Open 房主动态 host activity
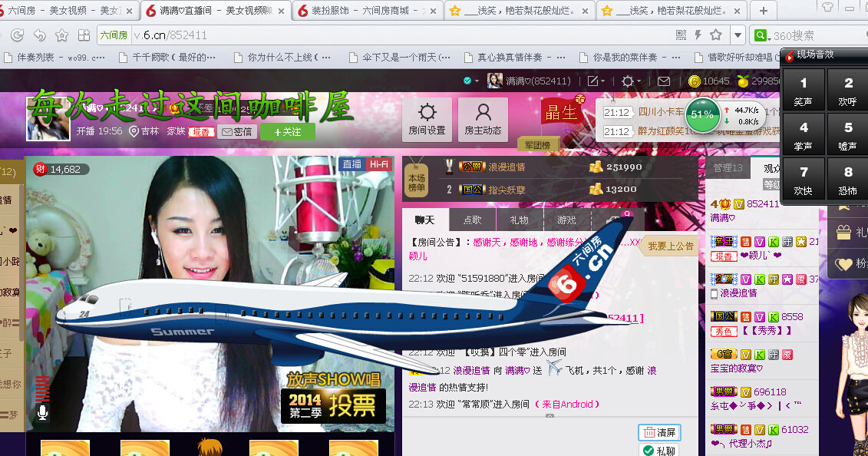This screenshot has height=456, width=868. (x=483, y=120)
